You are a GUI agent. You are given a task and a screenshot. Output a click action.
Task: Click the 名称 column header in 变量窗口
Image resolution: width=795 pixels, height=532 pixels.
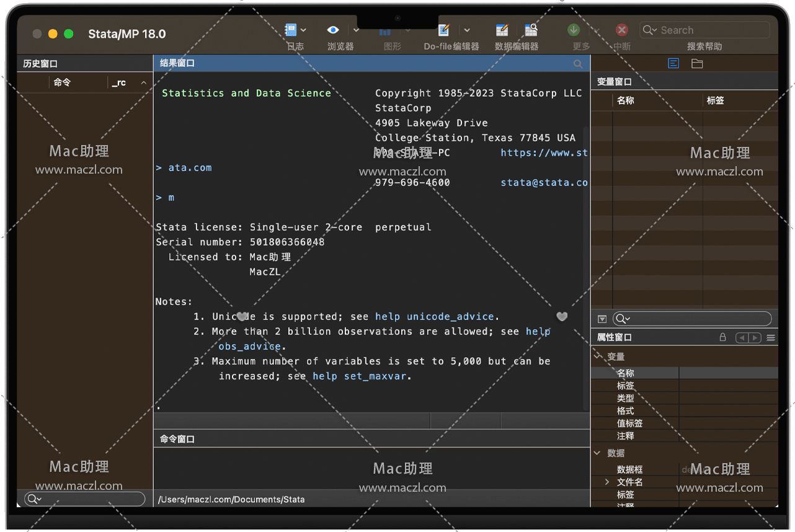tap(626, 100)
